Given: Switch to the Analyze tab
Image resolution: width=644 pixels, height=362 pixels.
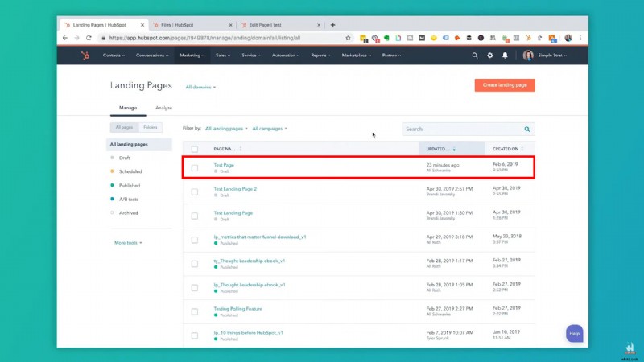Looking at the screenshot, I should (x=163, y=108).
